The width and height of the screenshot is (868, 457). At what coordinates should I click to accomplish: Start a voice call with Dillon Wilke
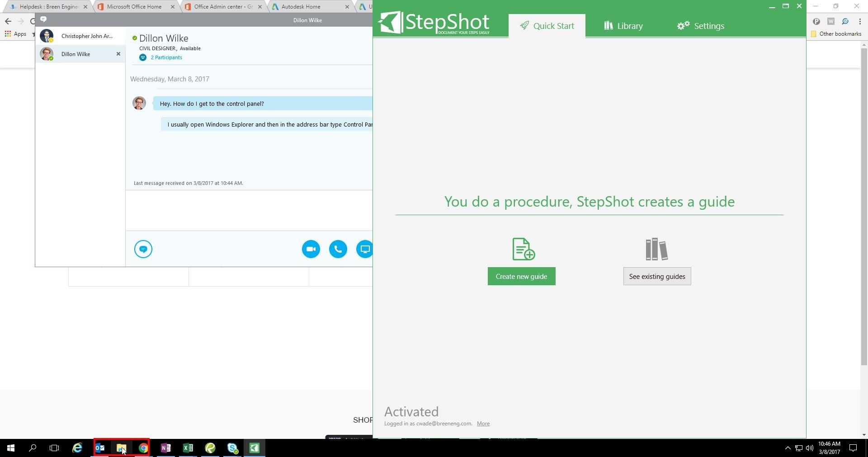pos(338,249)
